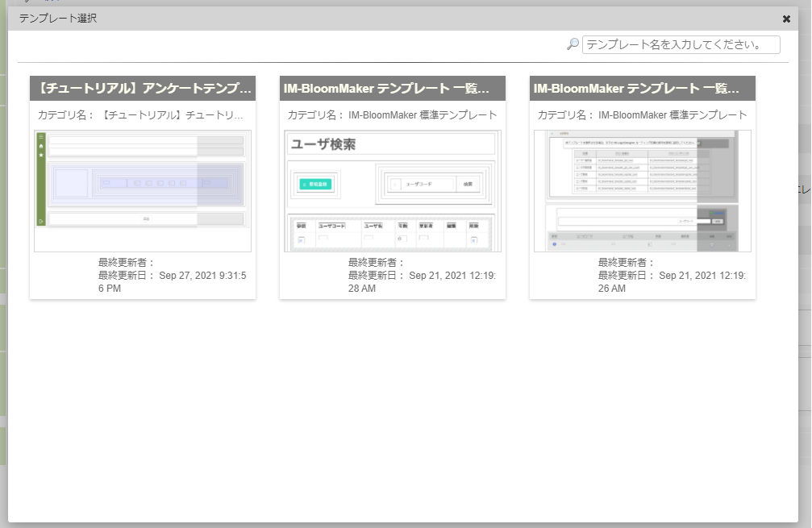Click the 最終更新日 Sep 27, 2021 9:31:56 PM text
The image size is (812, 528).
(x=173, y=281)
